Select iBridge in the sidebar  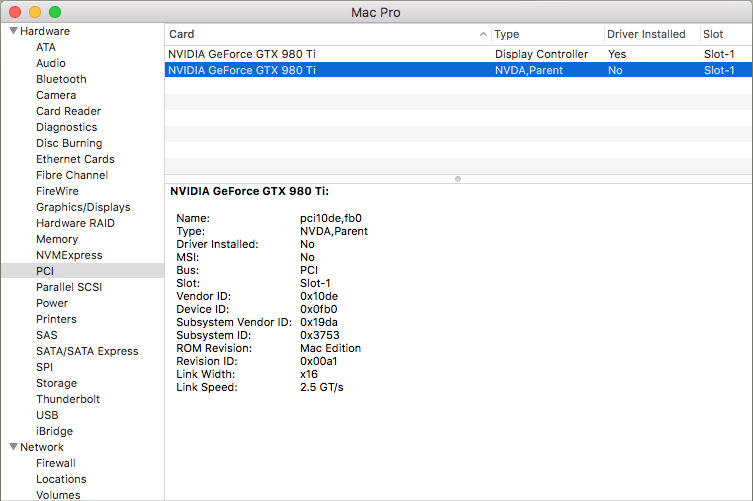pos(54,431)
